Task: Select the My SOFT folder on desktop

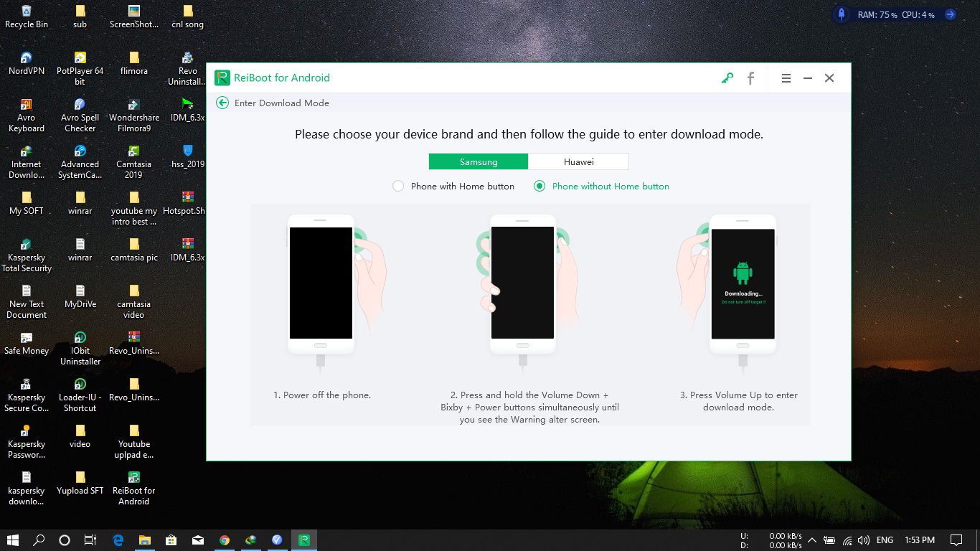Action: click(27, 203)
